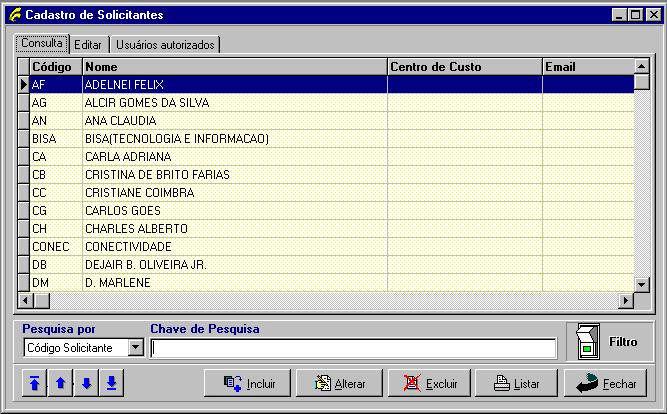Click the Incluir button
This screenshot has height=414, width=667.
(248, 383)
